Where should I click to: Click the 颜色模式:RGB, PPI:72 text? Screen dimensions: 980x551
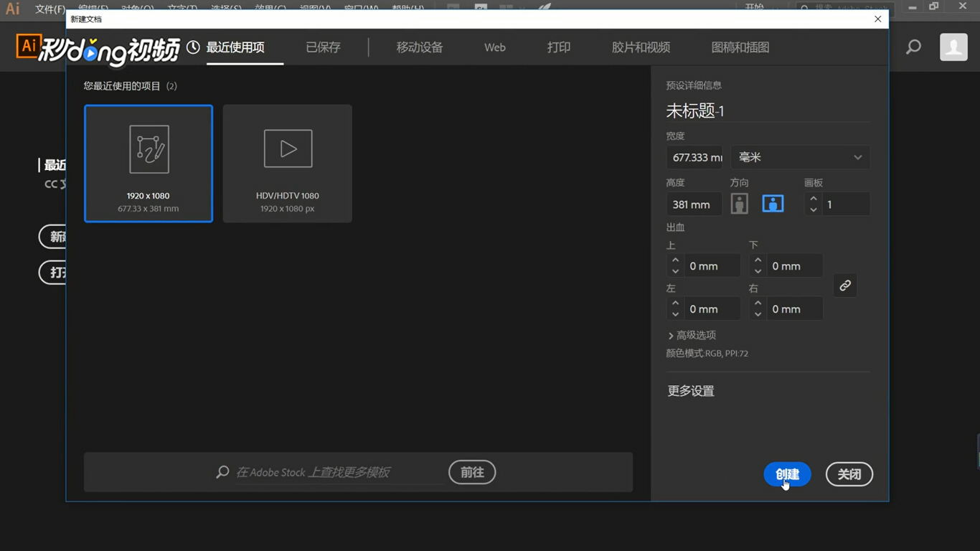pyautogui.click(x=707, y=353)
